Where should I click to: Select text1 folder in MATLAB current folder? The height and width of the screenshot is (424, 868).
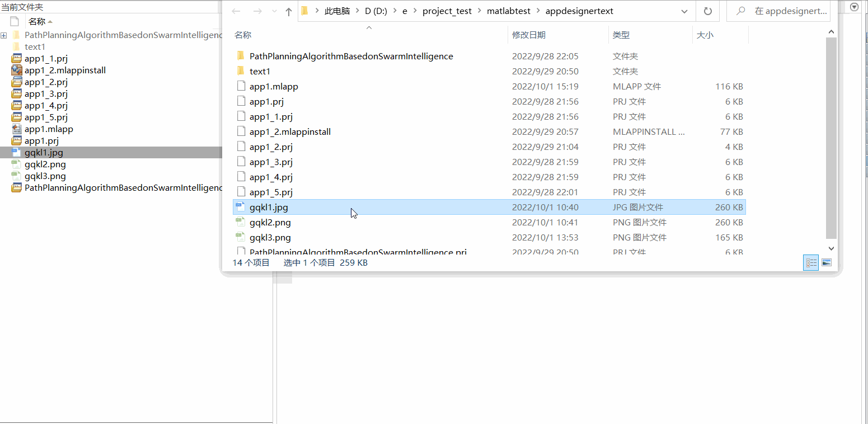point(35,47)
